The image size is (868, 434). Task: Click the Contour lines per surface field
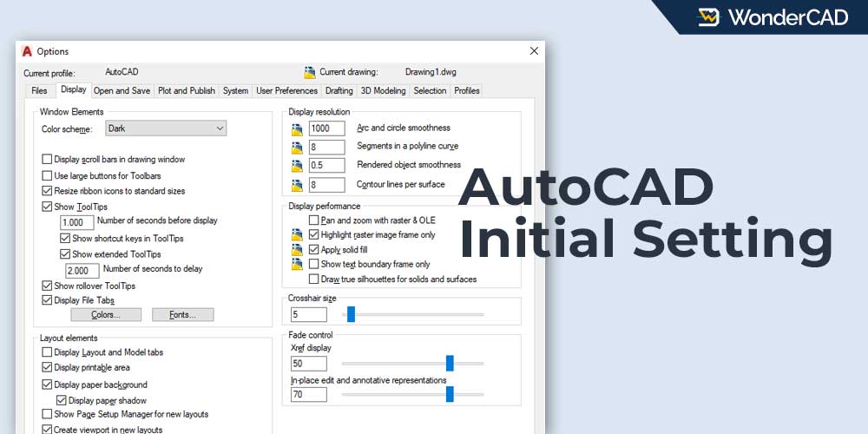[x=326, y=185]
